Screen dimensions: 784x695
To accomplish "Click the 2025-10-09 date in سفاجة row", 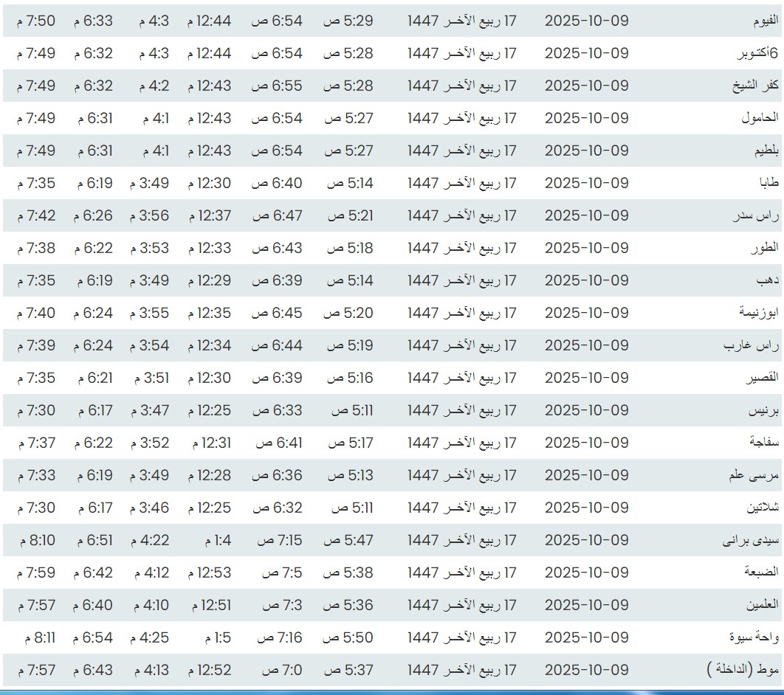I will 587,443.
